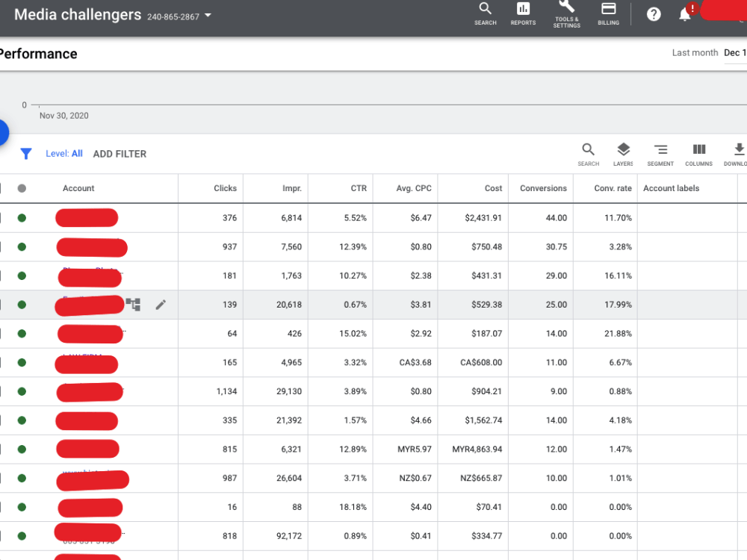
Task: Click conversions value 30.75
Action: click(556, 246)
